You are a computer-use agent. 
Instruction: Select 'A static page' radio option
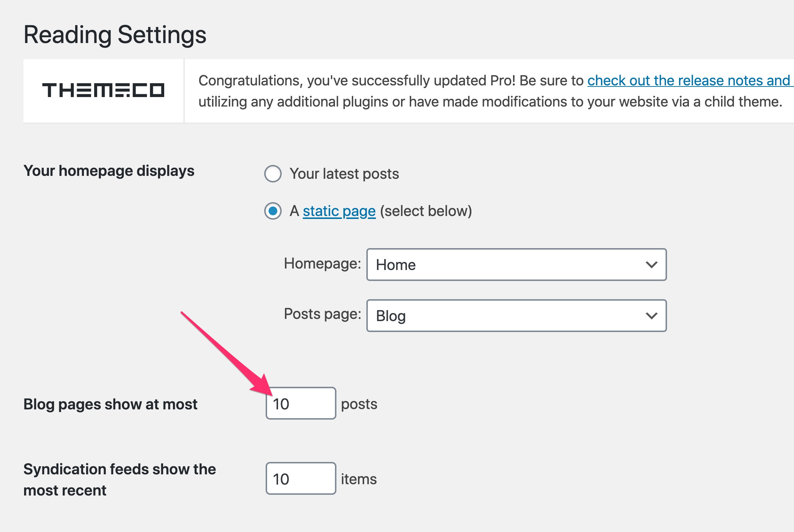pos(273,211)
